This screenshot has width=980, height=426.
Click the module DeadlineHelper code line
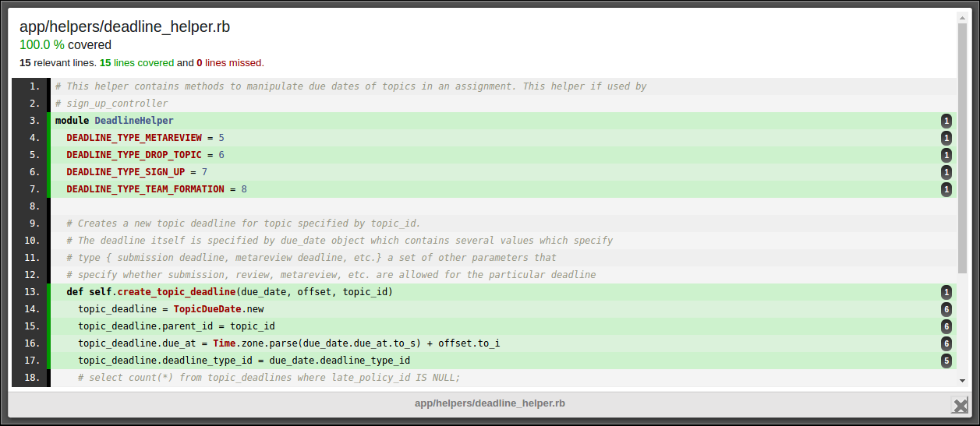pyautogui.click(x=114, y=121)
